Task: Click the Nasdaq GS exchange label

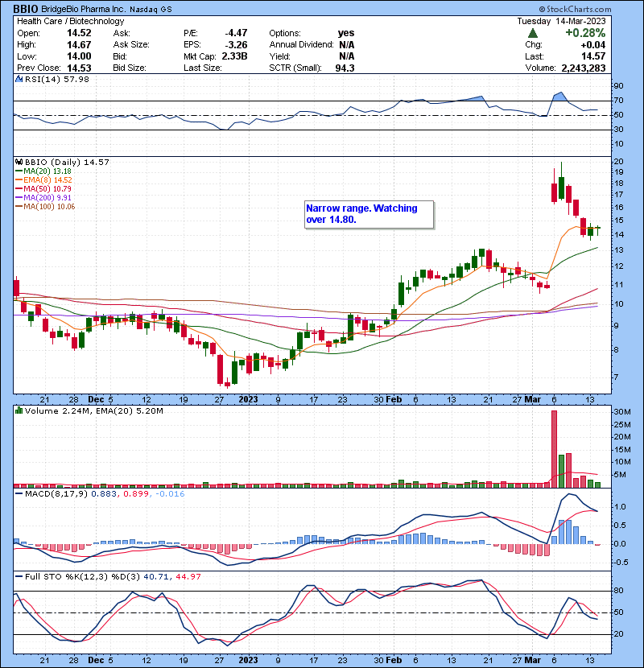Action: coord(151,10)
